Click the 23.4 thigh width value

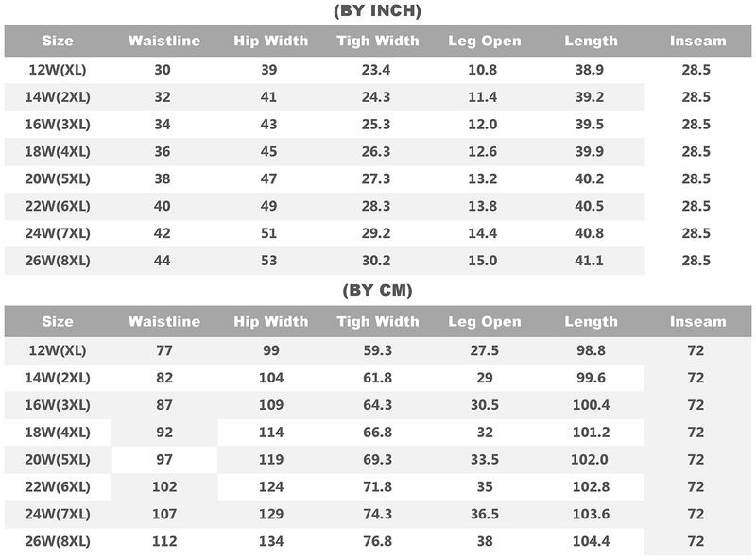click(x=378, y=70)
